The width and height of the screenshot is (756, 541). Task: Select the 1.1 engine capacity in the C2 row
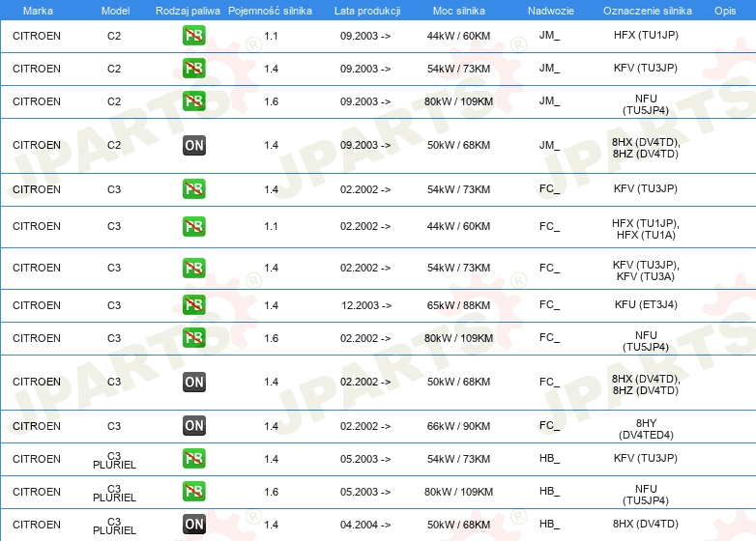click(x=271, y=36)
